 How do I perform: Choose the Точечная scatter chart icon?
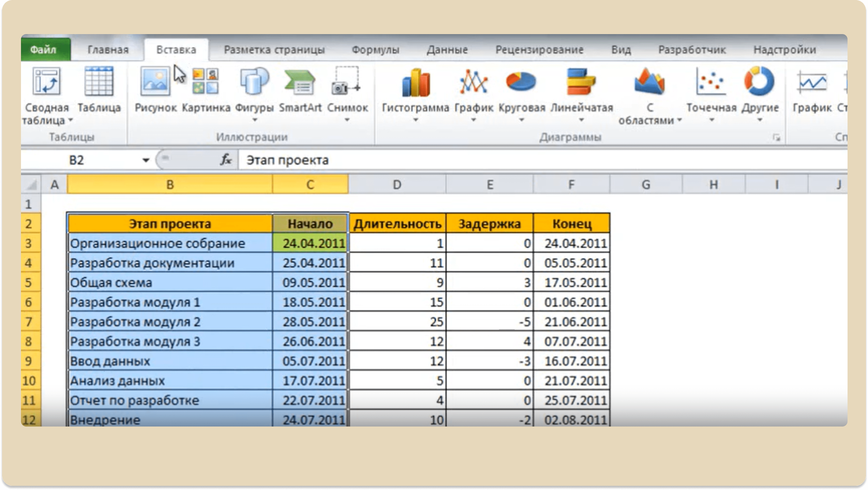[x=711, y=81]
